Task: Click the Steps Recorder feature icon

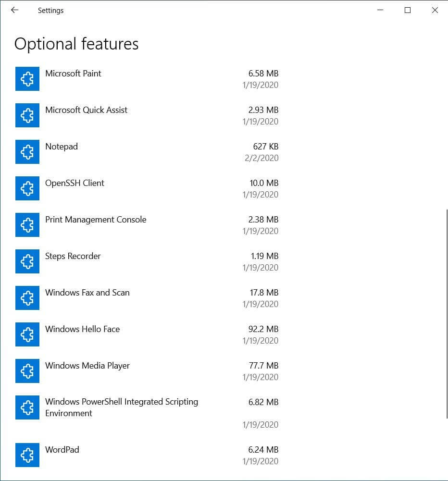Action: coord(27,261)
